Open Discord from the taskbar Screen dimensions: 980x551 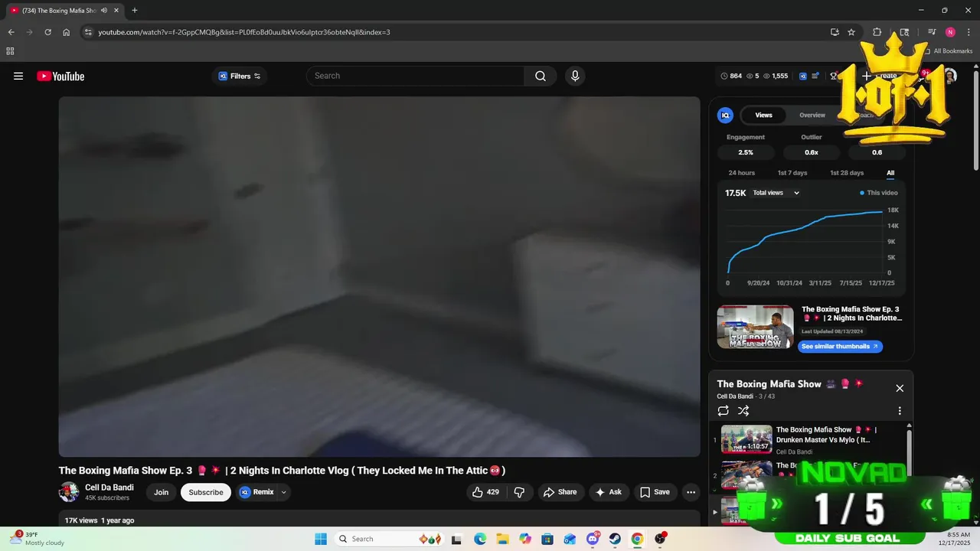pos(593,539)
